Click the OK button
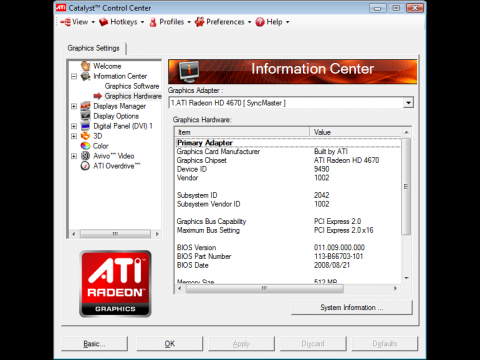 (x=170, y=344)
